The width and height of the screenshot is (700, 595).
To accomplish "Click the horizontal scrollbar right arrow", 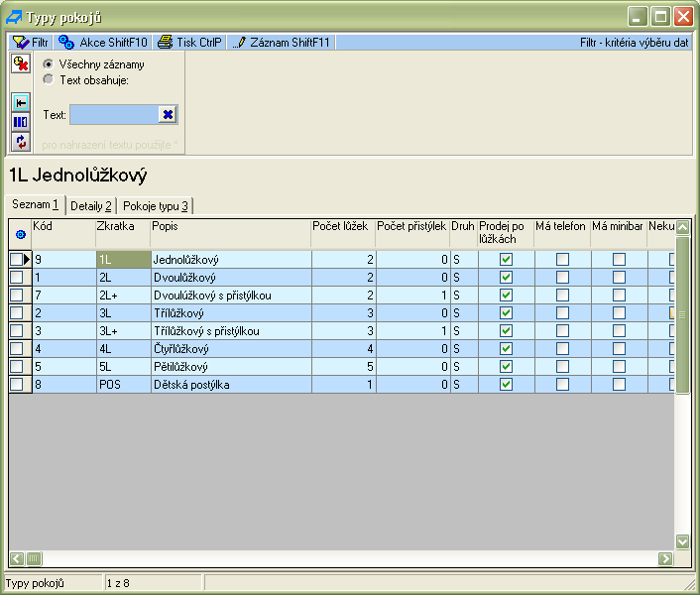I will (665, 558).
